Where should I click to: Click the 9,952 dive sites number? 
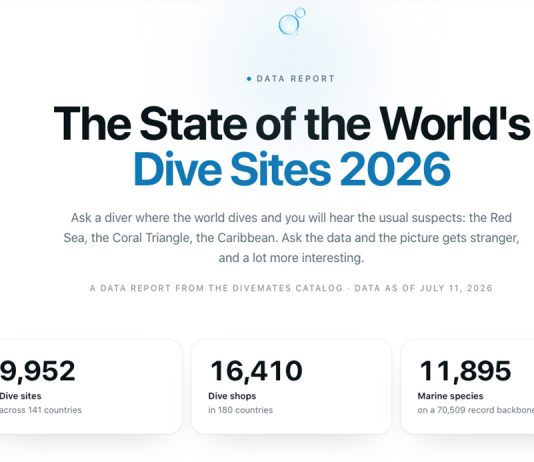pos(37,371)
